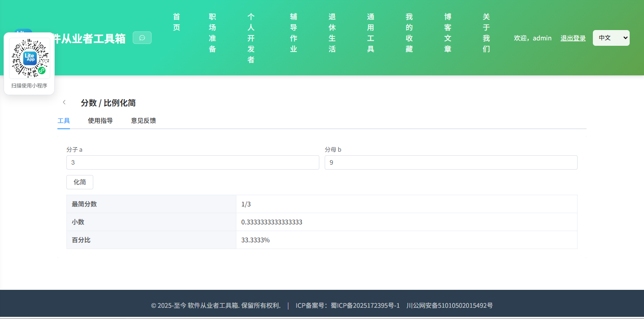Open the 个人开发者 navigation item
The height and width of the screenshot is (319, 644).
[251, 38]
